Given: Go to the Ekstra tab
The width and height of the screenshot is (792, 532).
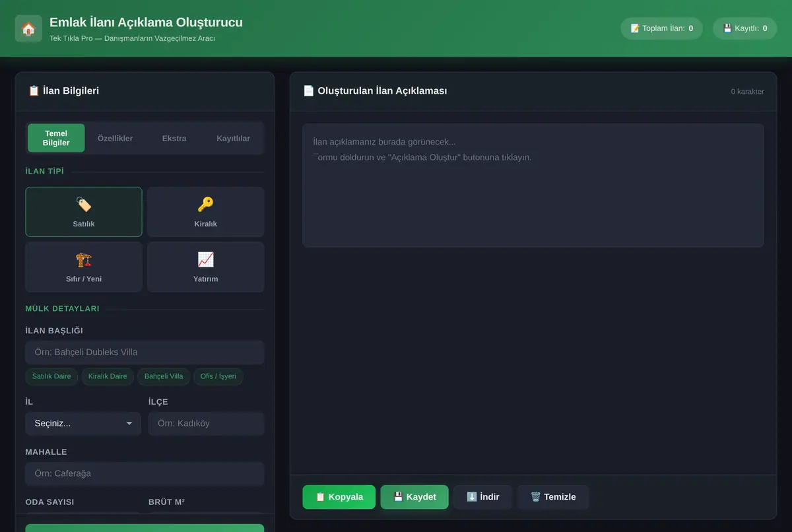Looking at the screenshot, I should point(174,139).
